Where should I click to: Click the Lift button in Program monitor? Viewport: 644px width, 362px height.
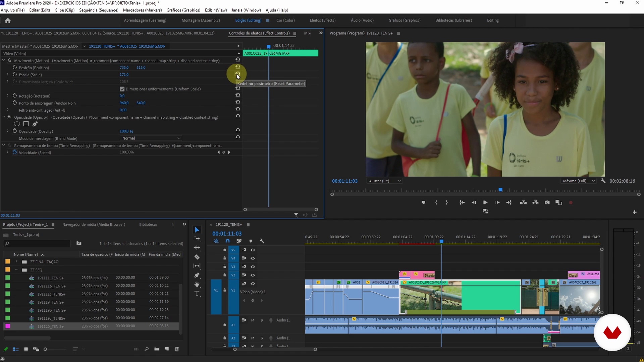click(523, 202)
